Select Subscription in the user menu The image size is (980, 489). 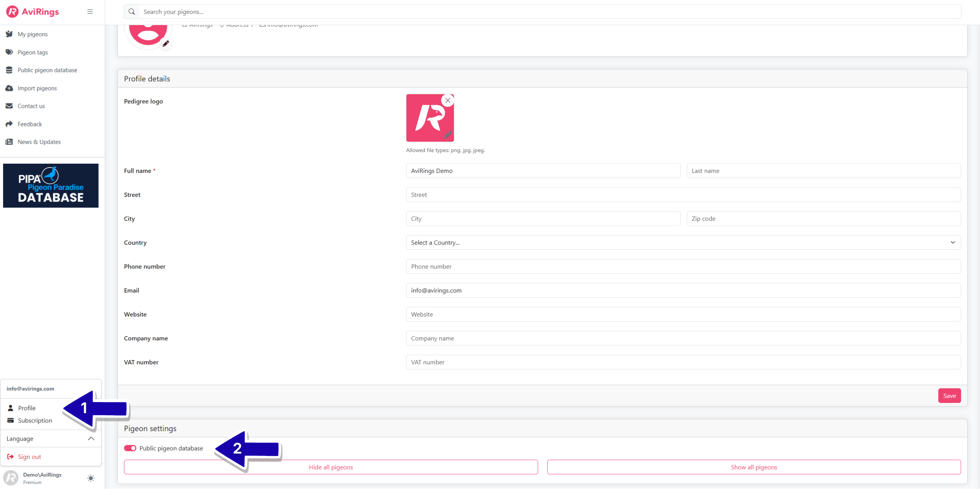(x=35, y=420)
